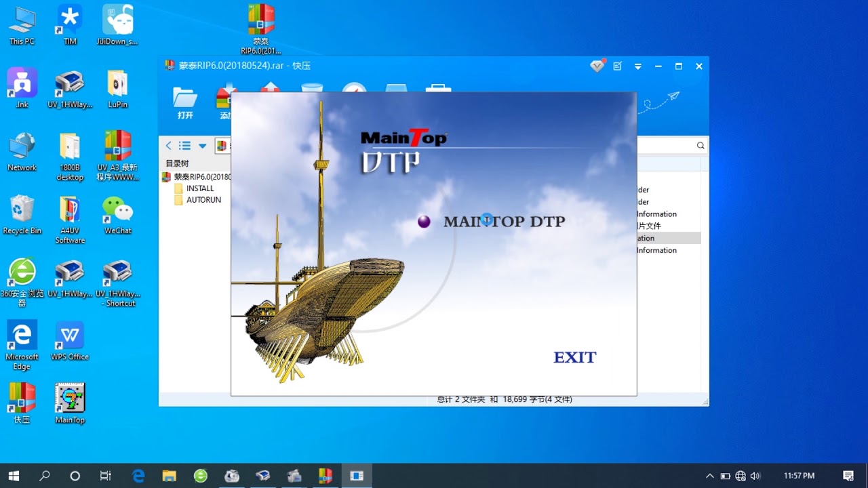Click the 目录树 panel header
Viewport: 868px width, 488px height.
point(177,163)
